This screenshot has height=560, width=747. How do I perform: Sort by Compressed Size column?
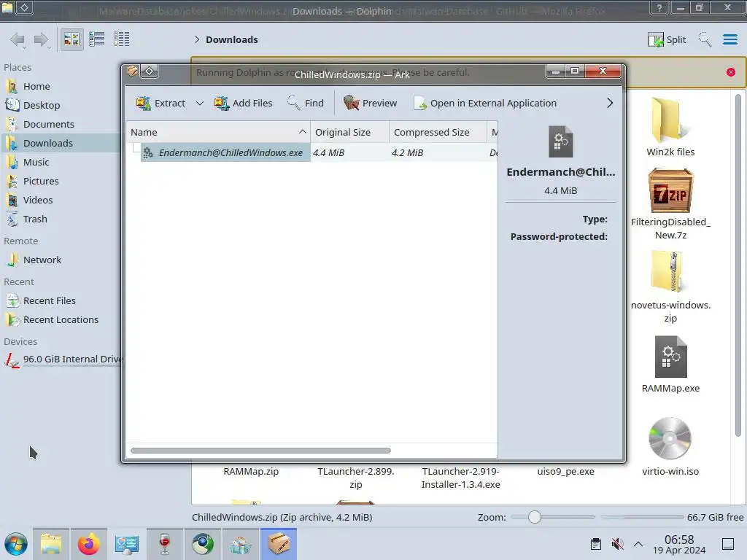(x=438, y=132)
